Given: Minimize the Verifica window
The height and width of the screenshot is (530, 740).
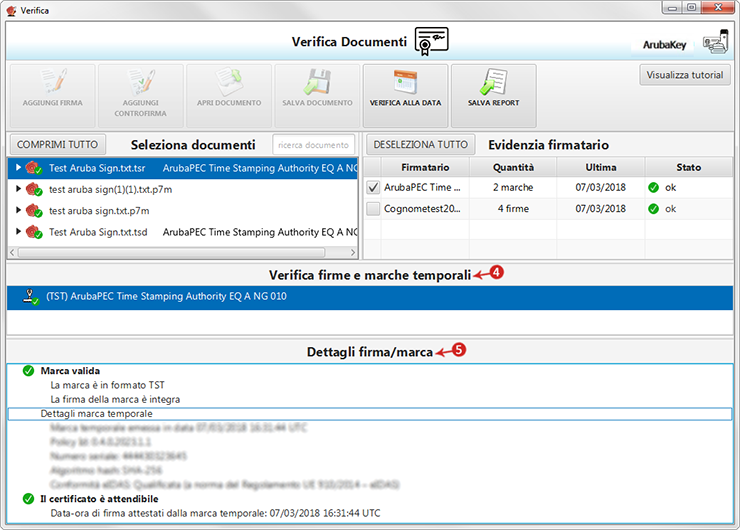Looking at the screenshot, I should pos(673,8).
